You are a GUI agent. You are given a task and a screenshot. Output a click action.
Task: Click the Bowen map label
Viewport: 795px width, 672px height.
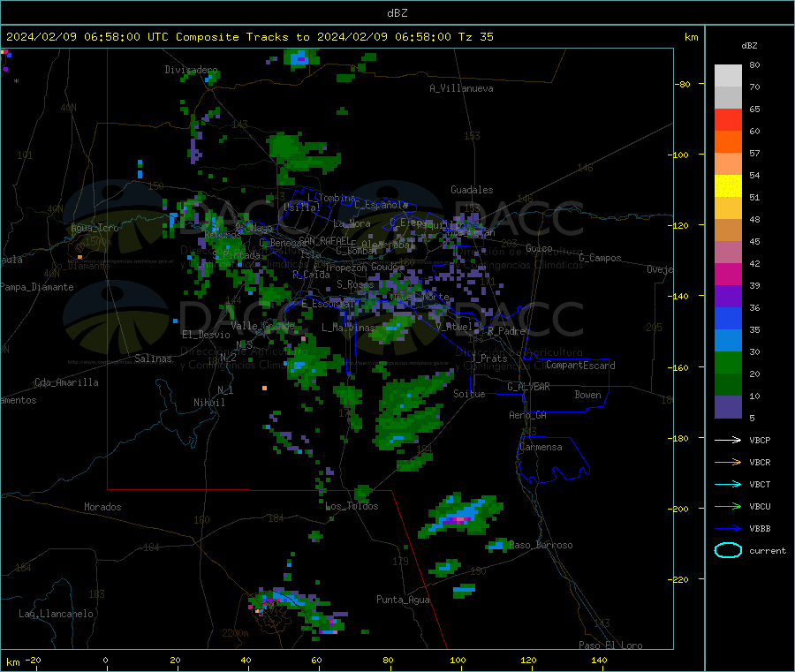587,395
